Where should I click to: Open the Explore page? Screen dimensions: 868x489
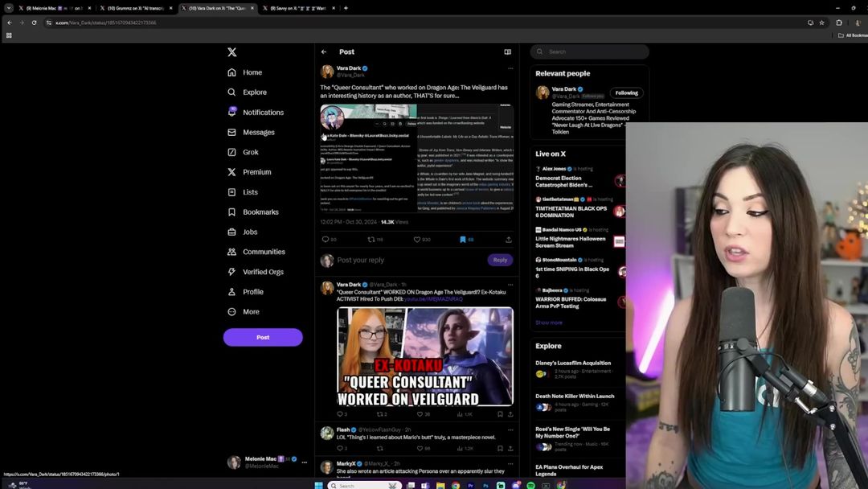247,92
